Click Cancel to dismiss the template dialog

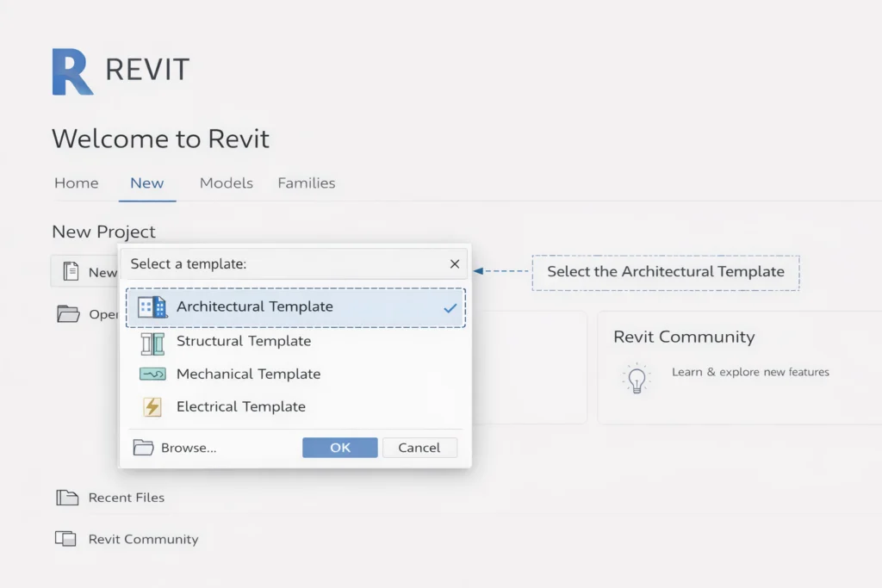419,447
